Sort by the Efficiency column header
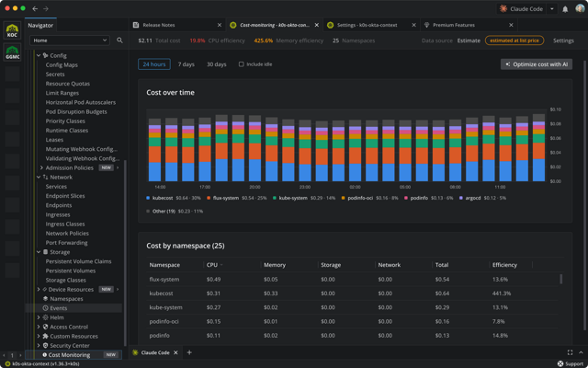 click(504, 265)
